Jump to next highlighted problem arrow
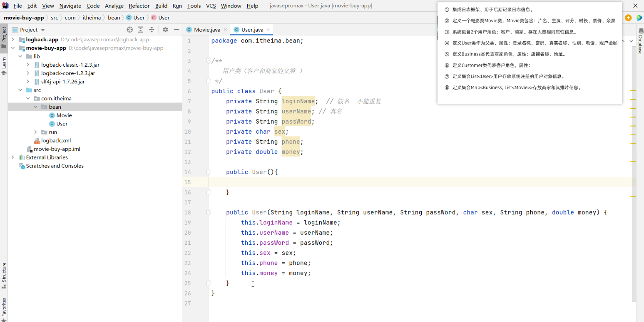The height and width of the screenshot is (322, 644). 631,41
